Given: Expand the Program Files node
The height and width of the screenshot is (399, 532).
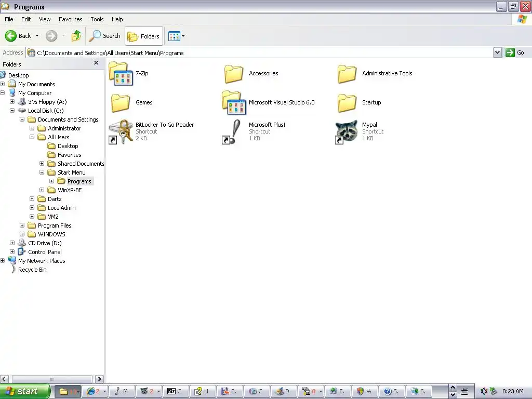Looking at the screenshot, I should [x=22, y=225].
